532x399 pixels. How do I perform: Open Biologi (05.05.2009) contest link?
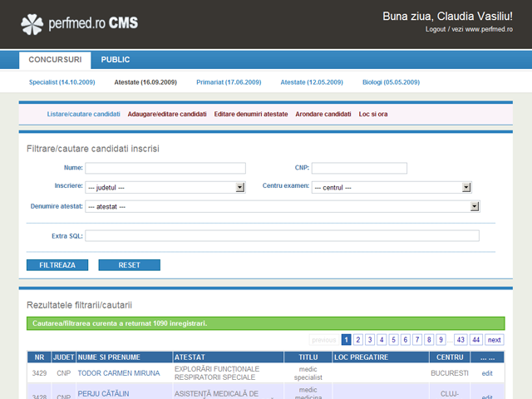tap(391, 82)
